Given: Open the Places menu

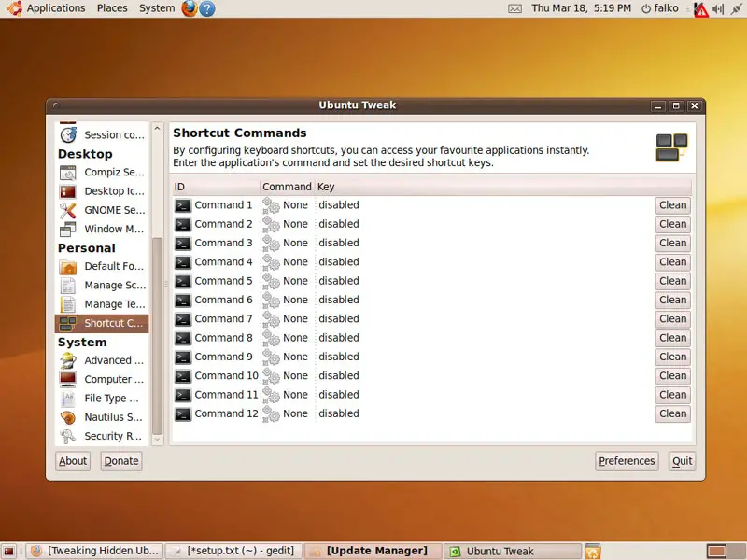Looking at the screenshot, I should tap(112, 8).
